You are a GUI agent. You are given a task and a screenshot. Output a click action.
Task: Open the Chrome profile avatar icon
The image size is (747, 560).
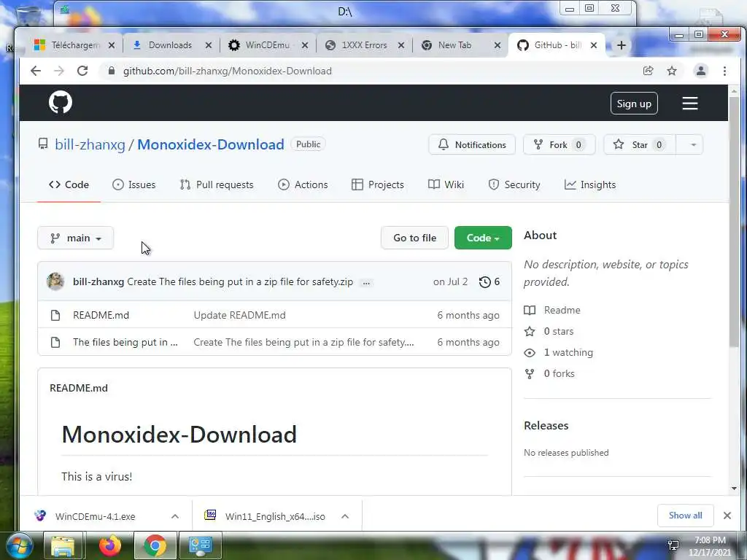tap(701, 71)
